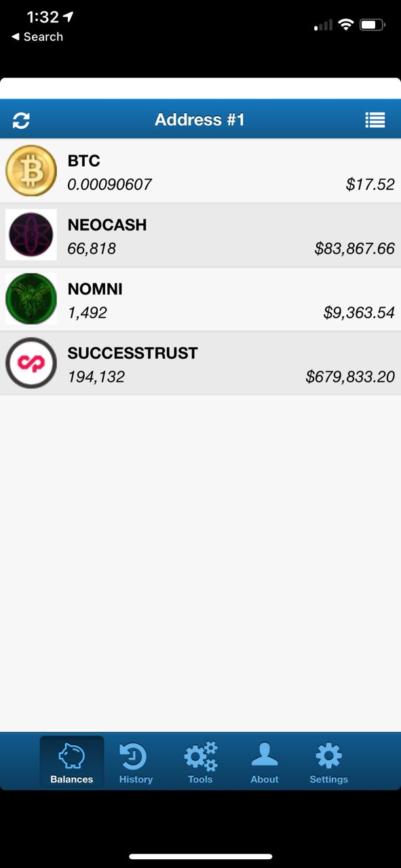Tap the Bitcoin coin logo
This screenshot has width=401, height=868.
click(31, 171)
